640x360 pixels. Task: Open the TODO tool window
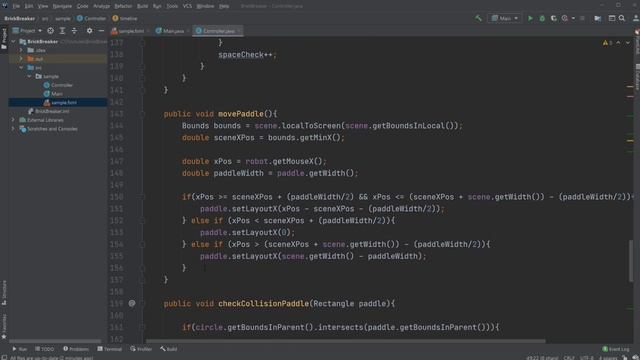pyautogui.click(x=44, y=349)
